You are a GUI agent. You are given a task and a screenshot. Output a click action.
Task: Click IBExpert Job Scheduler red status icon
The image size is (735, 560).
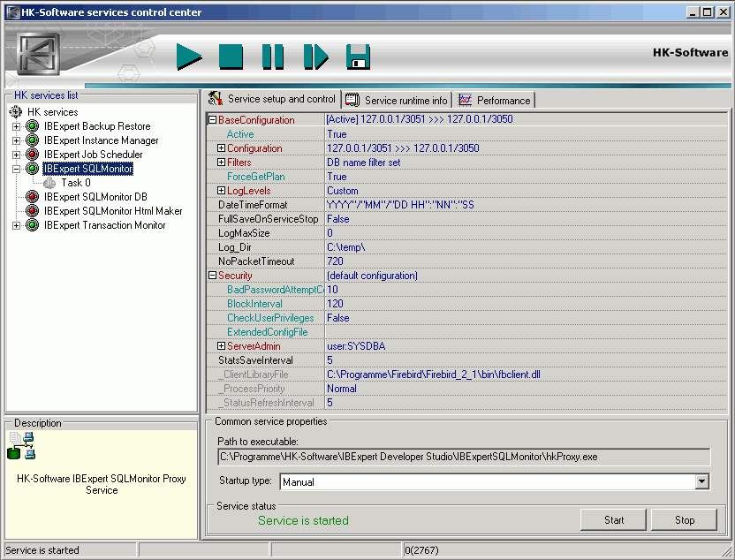pyautogui.click(x=32, y=155)
